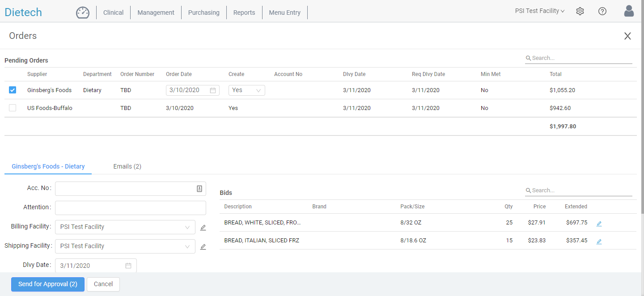Open the Shipping Facility dropdown
Viewport: 644px width, 296px height.
pos(125,246)
